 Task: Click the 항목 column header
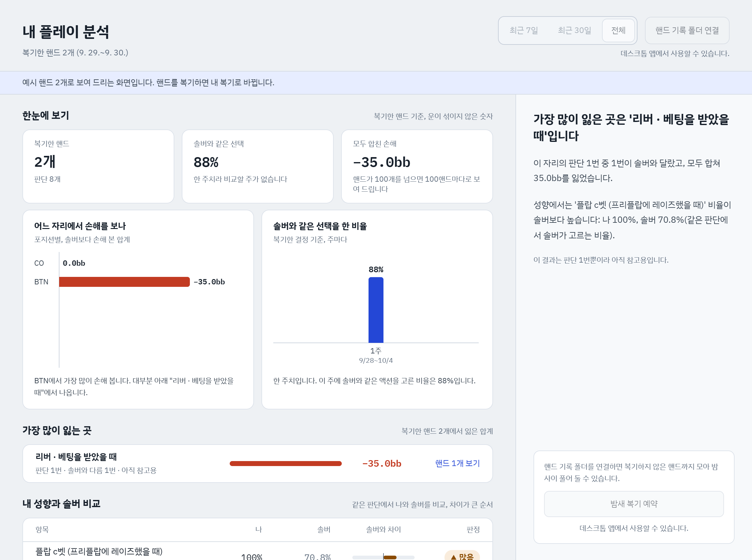(42, 529)
